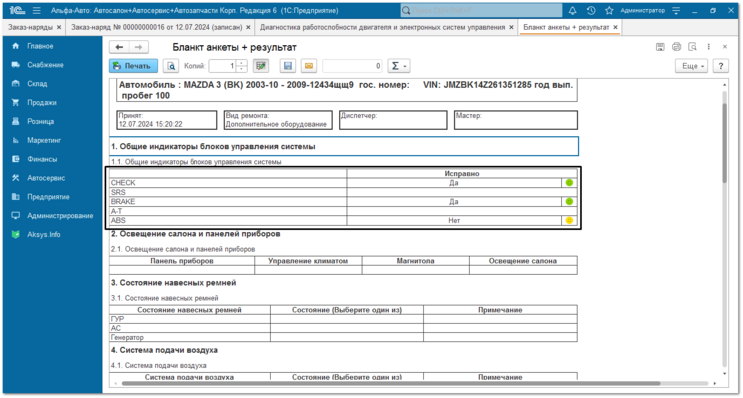Switch to the Заказ-наряды tab

pos(30,27)
